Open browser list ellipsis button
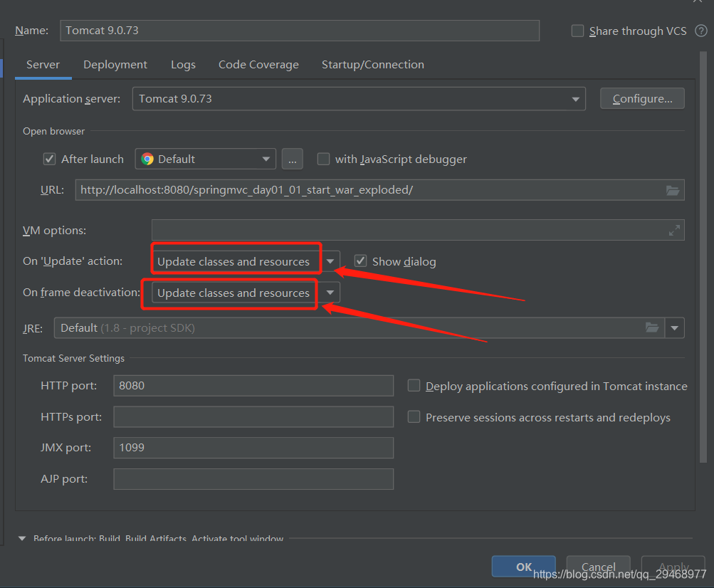Viewport: 714px width, 588px height. coord(293,159)
